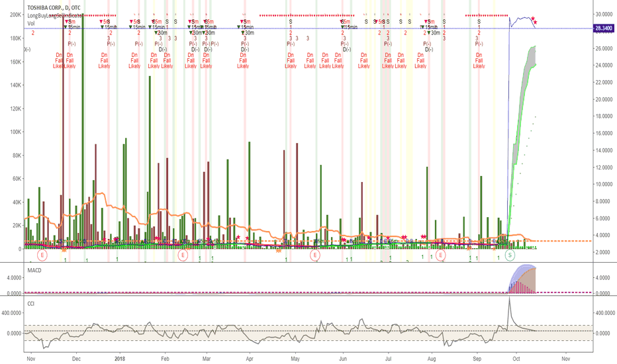Screen dimensions: 617x364
Task: Click the 16.0000 price axis label
Action: [x=604, y=134]
